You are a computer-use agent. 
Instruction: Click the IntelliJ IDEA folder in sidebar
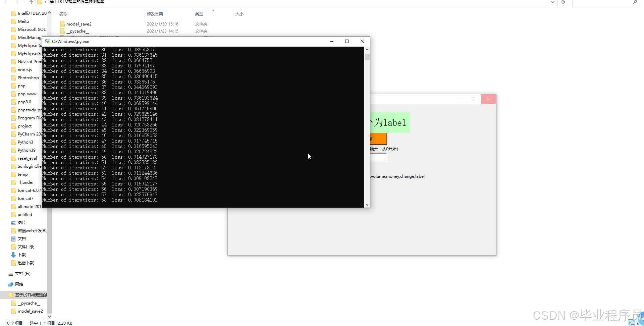pyautogui.click(x=29, y=13)
